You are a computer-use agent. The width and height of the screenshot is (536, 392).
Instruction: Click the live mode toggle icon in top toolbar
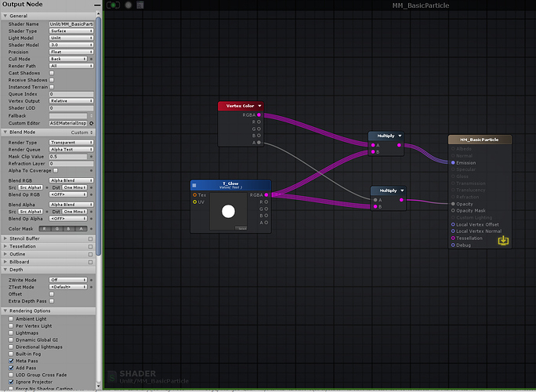[x=113, y=5]
